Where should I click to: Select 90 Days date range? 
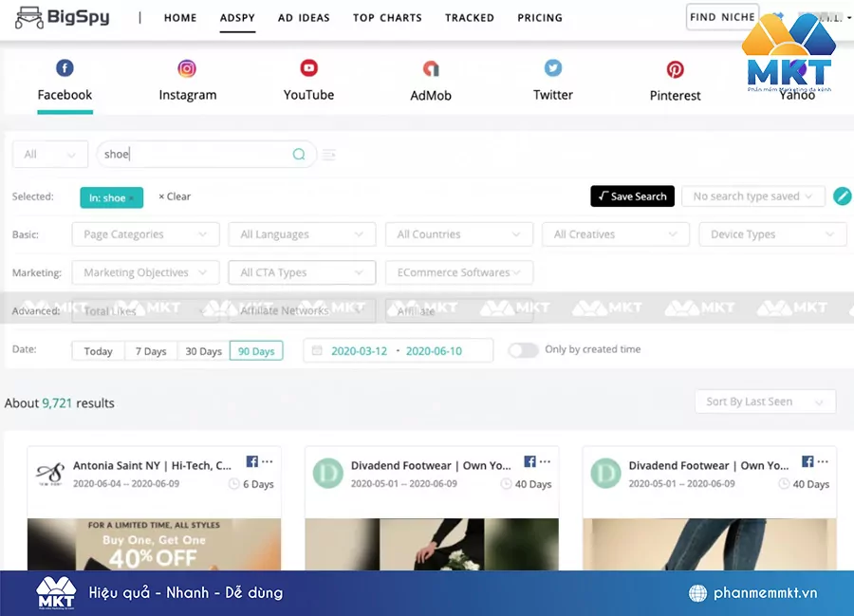pyautogui.click(x=256, y=351)
